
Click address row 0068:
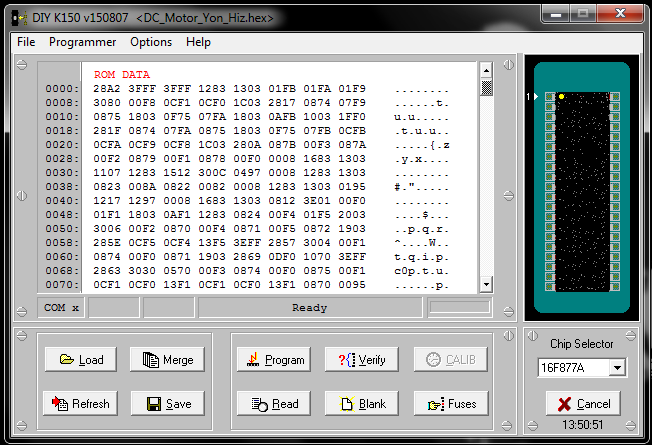point(62,270)
